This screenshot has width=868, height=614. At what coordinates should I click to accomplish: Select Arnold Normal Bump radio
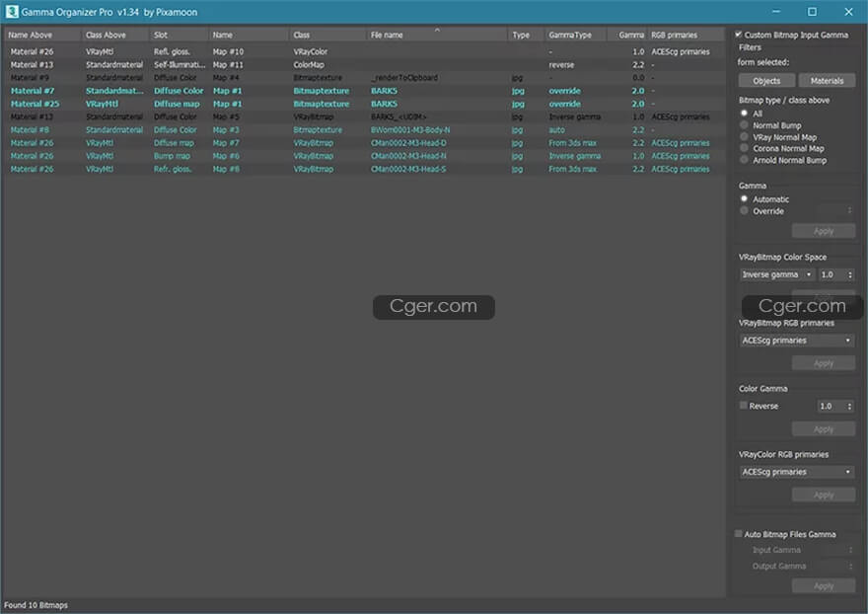tap(744, 160)
